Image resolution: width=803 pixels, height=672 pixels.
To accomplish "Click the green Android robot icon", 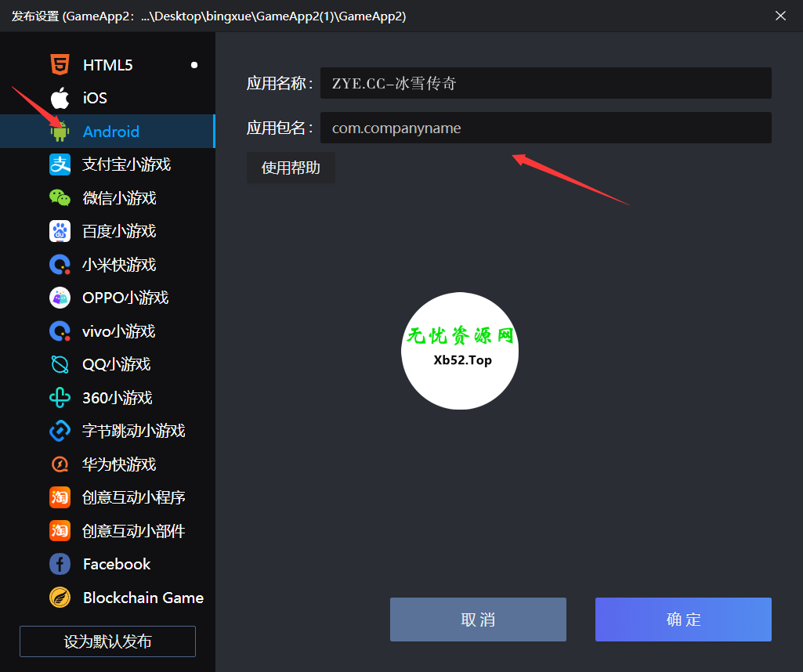I will pos(60,132).
